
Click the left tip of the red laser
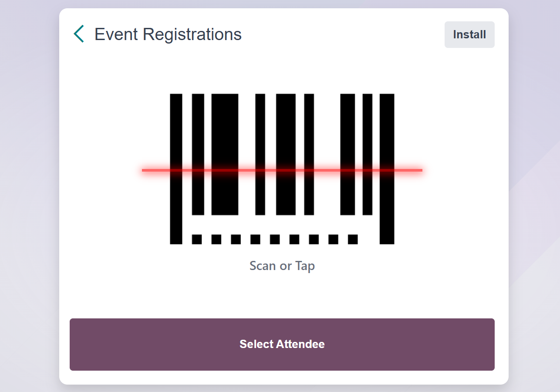pyautogui.click(x=144, y=170)
